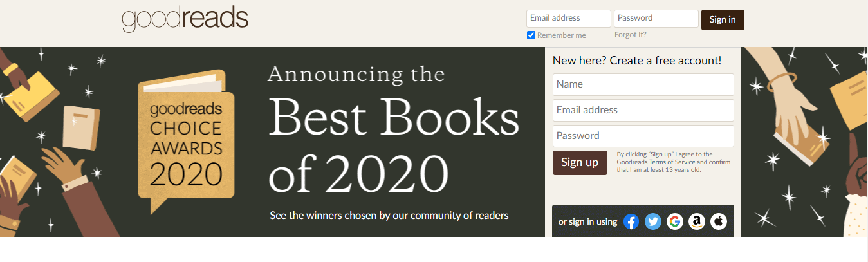This screenshot has width=868, height=262.
Task: Open the goodreads logo home link
Action: [185, 19]
